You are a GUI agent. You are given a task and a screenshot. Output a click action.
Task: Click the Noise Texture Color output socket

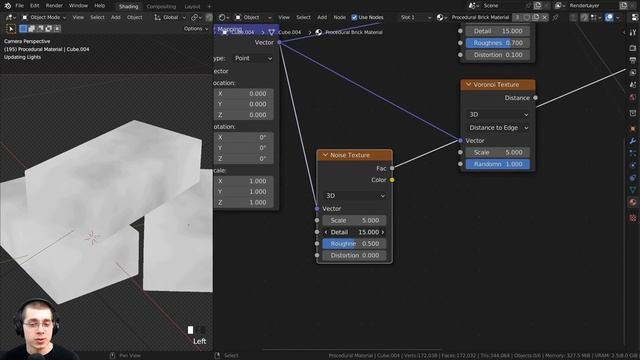[x=392, y=180]
